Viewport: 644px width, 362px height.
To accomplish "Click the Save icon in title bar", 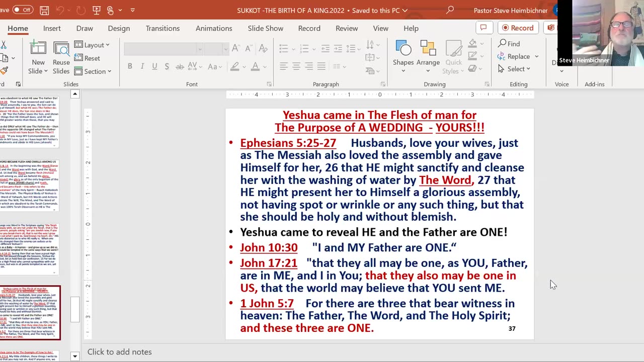I will [x=44, y=10].
